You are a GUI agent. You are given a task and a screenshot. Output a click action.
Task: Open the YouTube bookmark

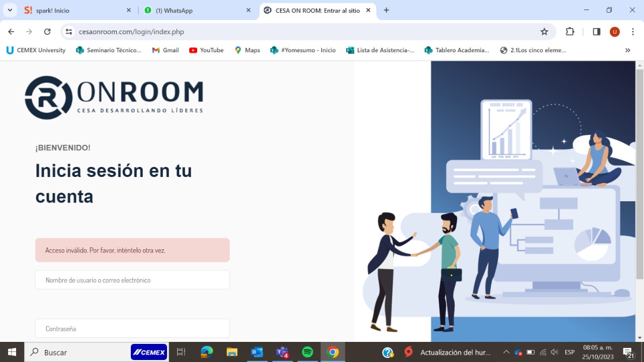(x=206, y=50)
